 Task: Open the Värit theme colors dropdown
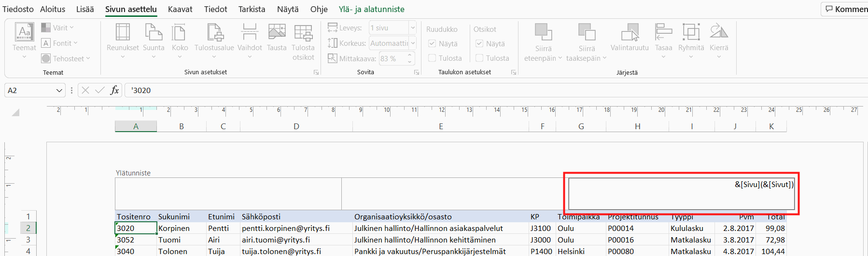57,28
